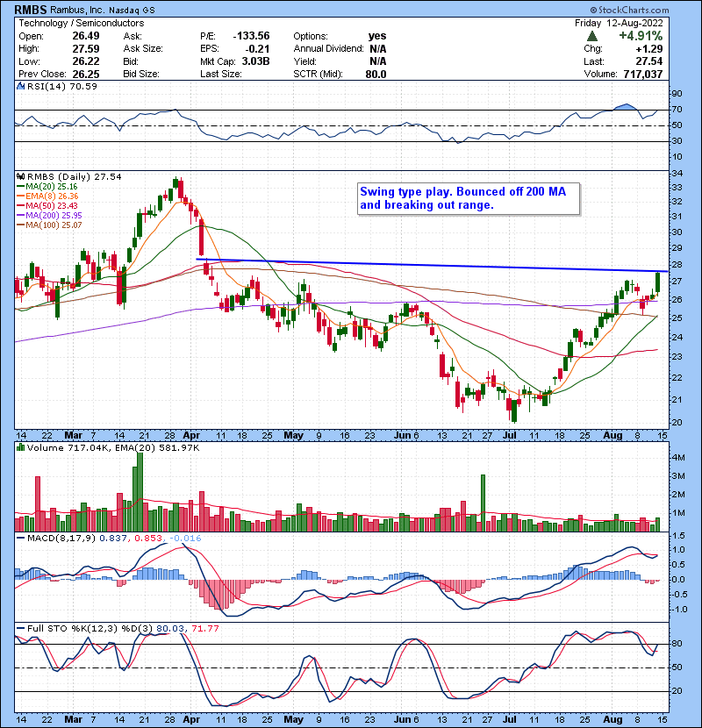Click the High 27.59 value
702x728 pixels.
click(85, 49)
